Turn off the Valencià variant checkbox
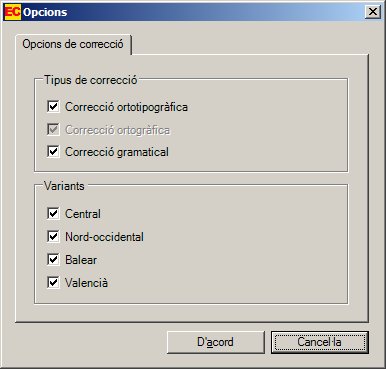 tap(53, 283)
